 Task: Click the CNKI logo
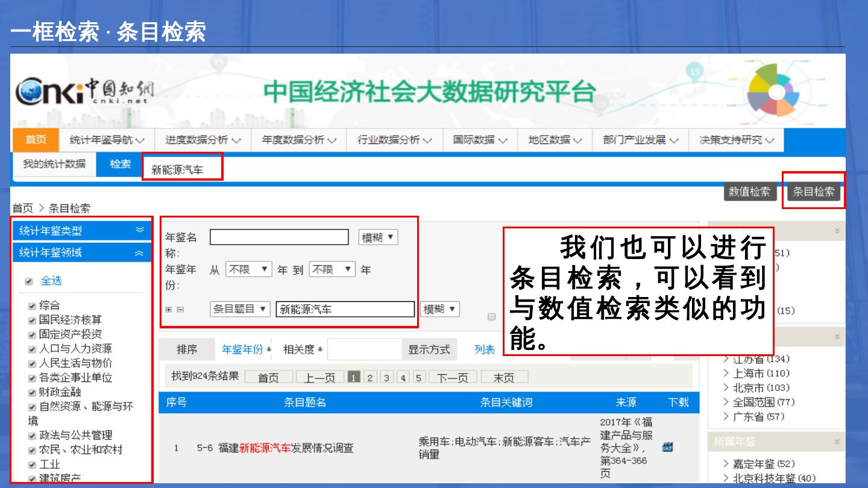84,92
